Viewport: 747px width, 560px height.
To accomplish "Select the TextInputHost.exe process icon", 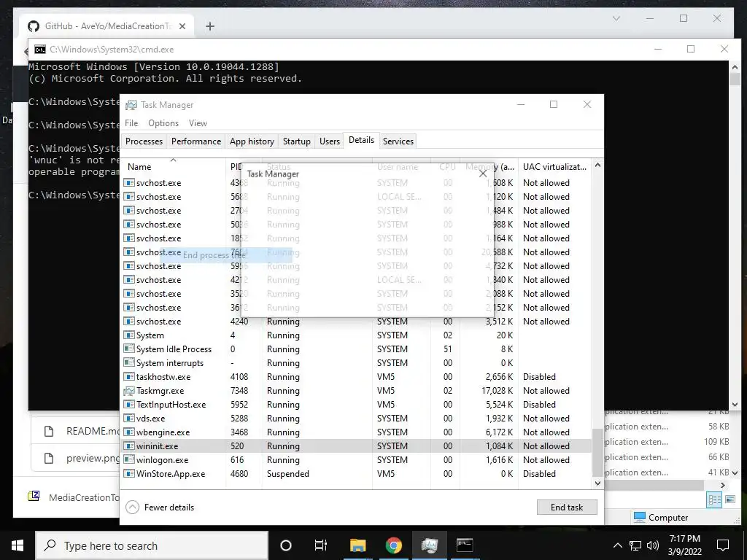I will pyautogui.click(x=128, y=405).
